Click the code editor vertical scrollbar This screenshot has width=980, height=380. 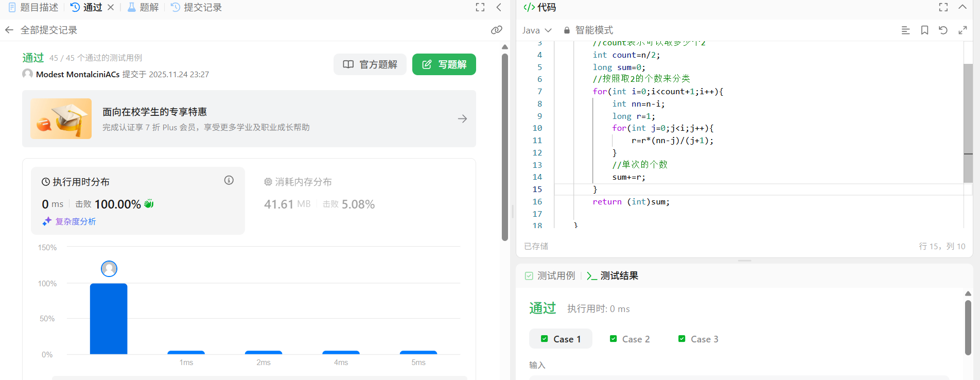[x=968, y=124]
